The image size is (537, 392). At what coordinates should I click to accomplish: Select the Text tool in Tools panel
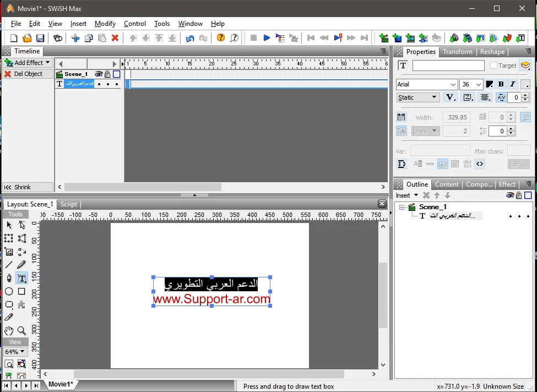point(21,278)
